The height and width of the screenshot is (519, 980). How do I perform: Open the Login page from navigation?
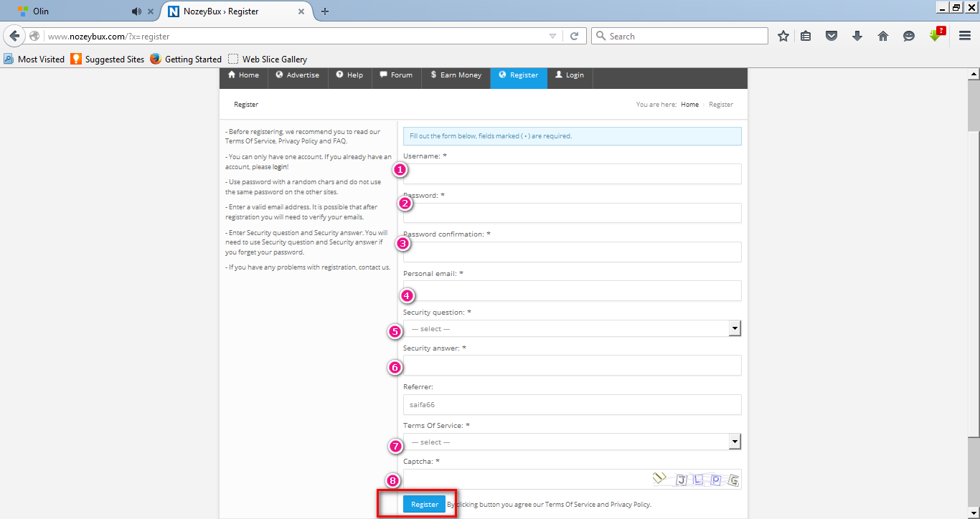click(569, 75)
